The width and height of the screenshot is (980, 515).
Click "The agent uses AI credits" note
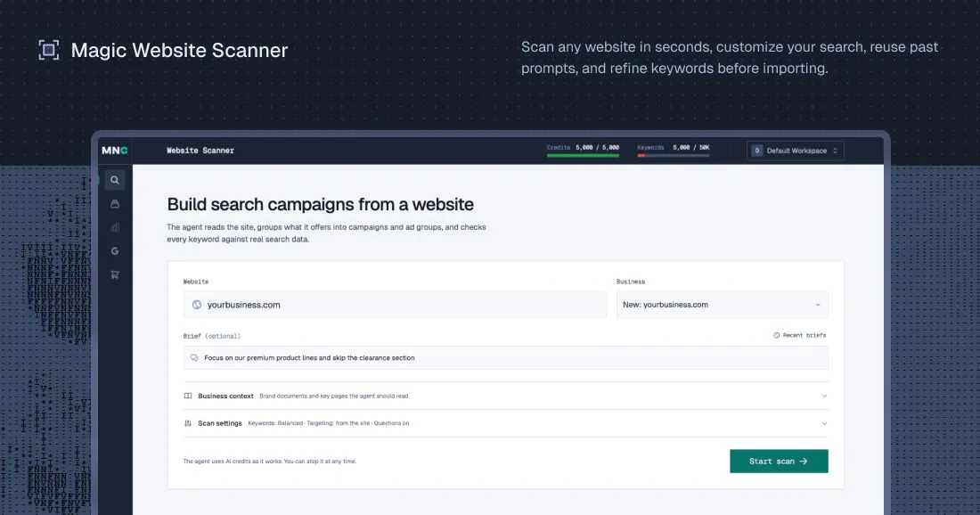(x=269, y=462)
